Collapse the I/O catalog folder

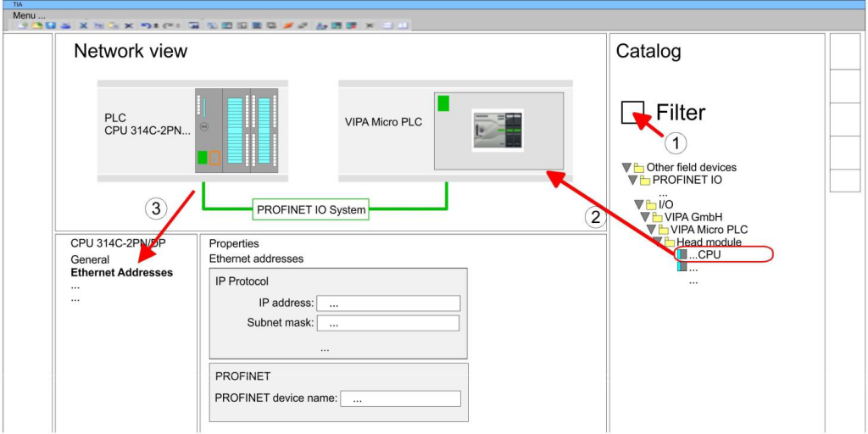pos(638,205)
